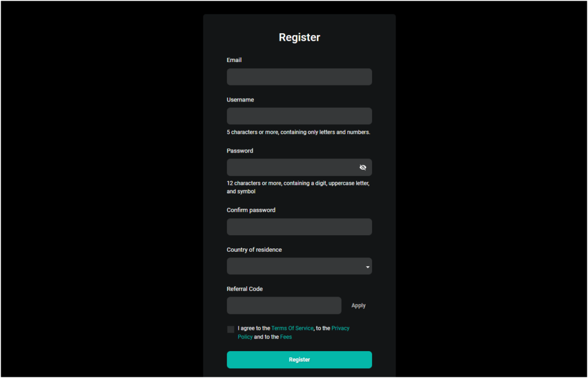Image resolution: width=588 pixels, height=378 pixels.
Task: Focus the Referral Code input field
Action: tap(284, 306)
